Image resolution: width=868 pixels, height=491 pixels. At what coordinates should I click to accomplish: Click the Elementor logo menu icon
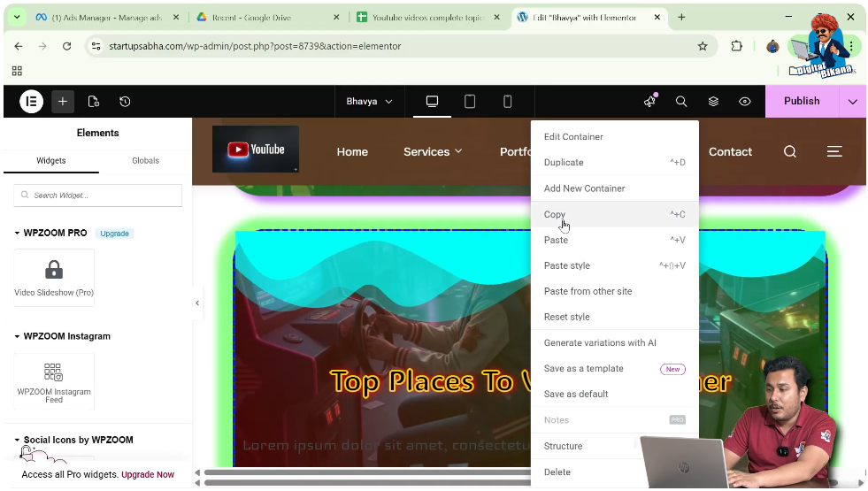(31, 102)
